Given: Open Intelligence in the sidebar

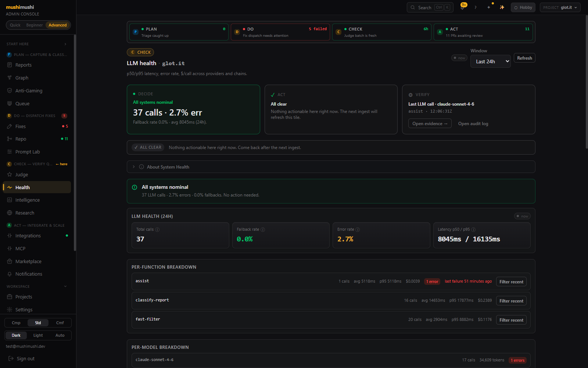Looking at the screenshot, I should tap(37, 200).
